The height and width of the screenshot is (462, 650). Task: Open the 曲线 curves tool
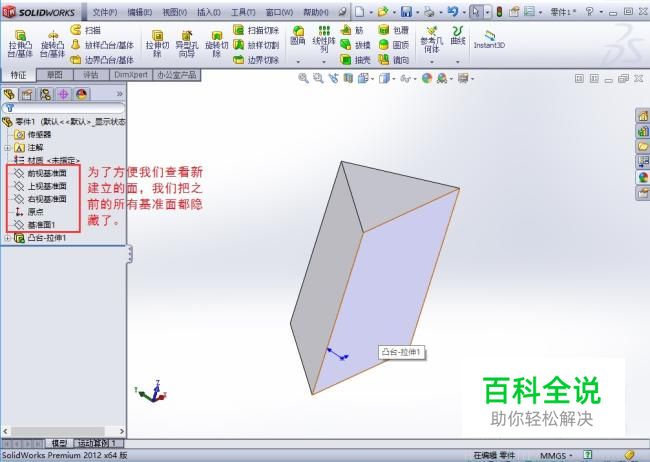pyautogui.click(x=458, y=35)
